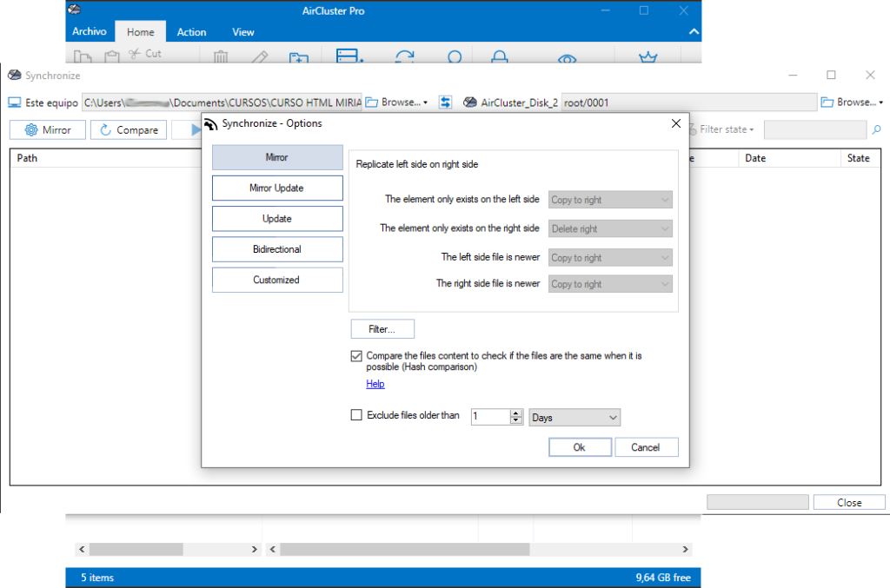Swap sync paths with the blue arrows icon
The width and height of the screenshot is (890, 588).
coord(445,102)
